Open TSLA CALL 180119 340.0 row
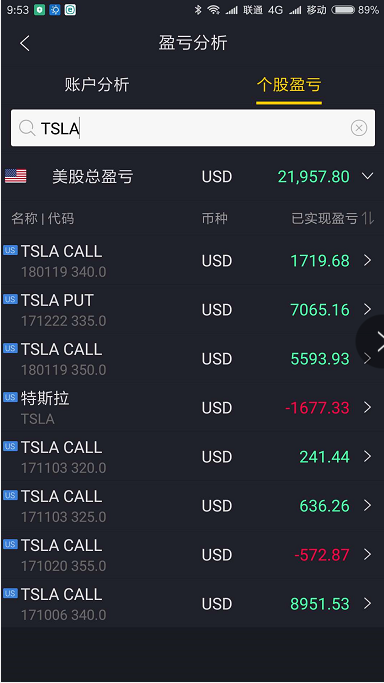Image resolution: width=384 pixels, height=683 pixels. [192, 260]
